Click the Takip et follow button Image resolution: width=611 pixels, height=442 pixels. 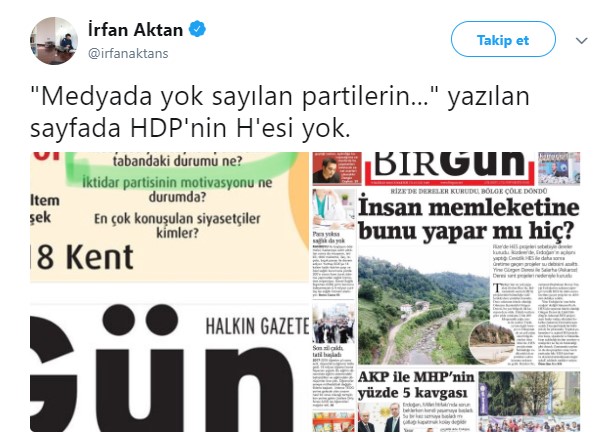[x=503, y=39]
